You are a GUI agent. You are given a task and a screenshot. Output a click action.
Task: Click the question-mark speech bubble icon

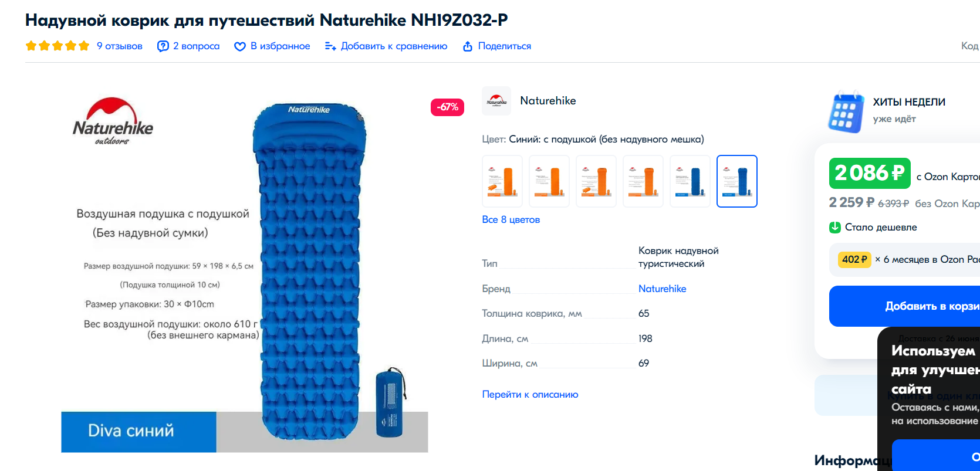click(x=163, y=46)
